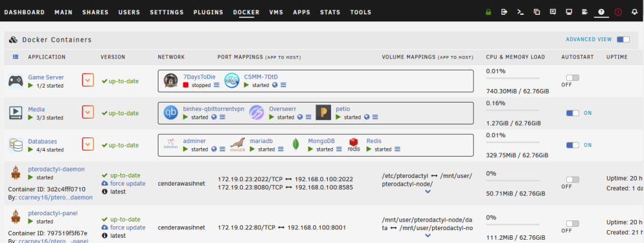Click the petio container icon
This screenshot has height=243, width=644.
323,112
